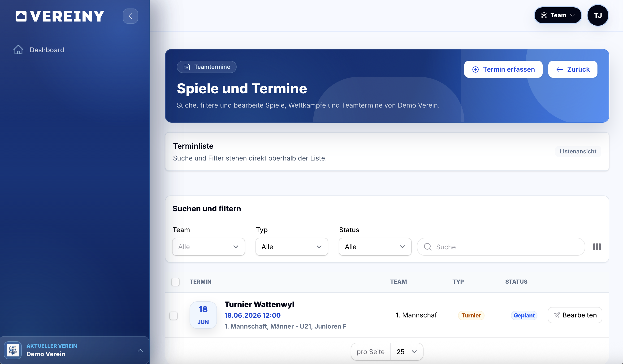623x364 pixels.
Task: Click the Terminliste heading
Action: click(193, 146)
